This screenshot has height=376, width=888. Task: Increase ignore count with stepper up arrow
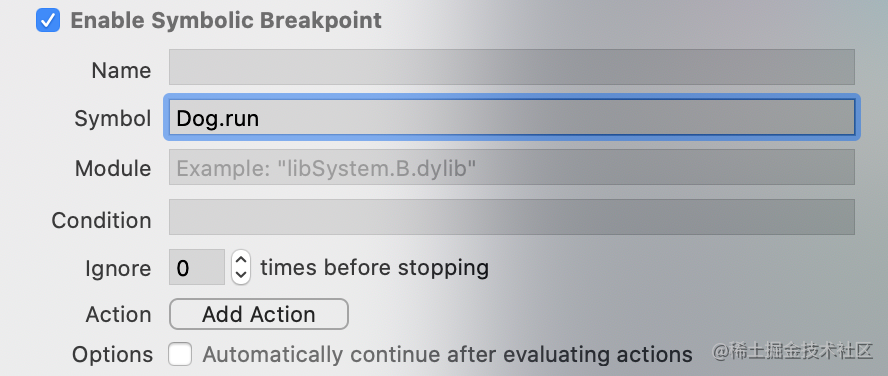pos(241,260)
